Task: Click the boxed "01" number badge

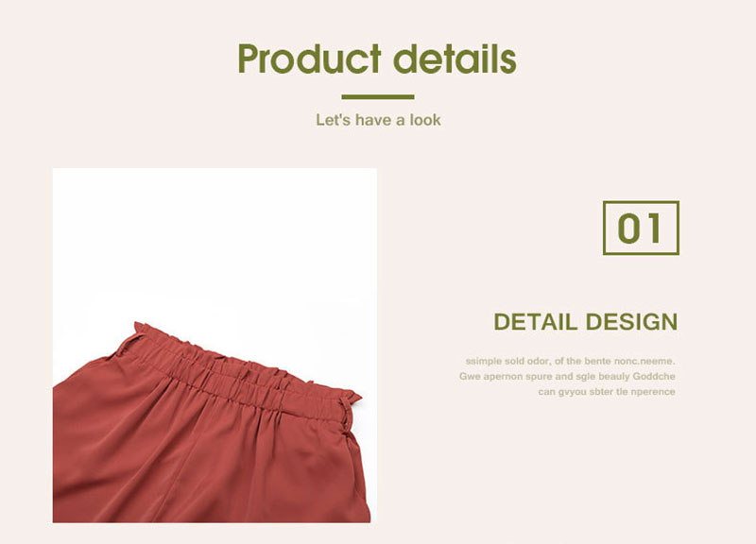Action: pyautogui.click(x=641, y=228)
